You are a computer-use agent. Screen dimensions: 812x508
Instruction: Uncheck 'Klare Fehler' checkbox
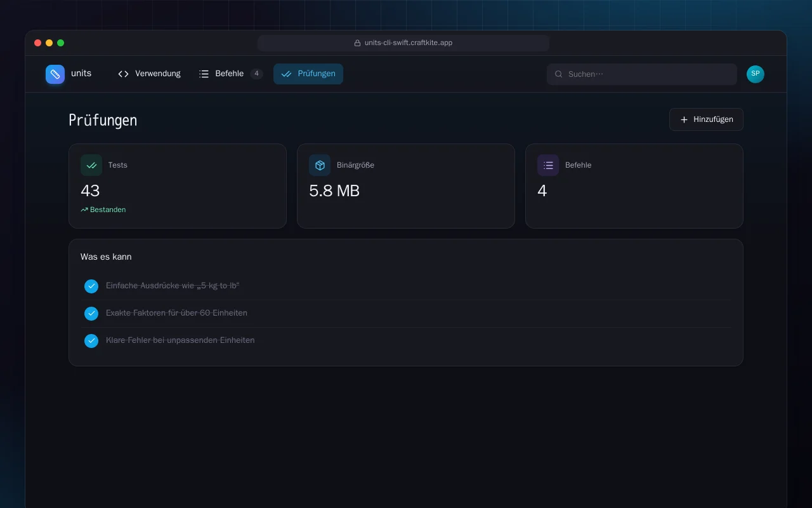click(x=91, y=341)
